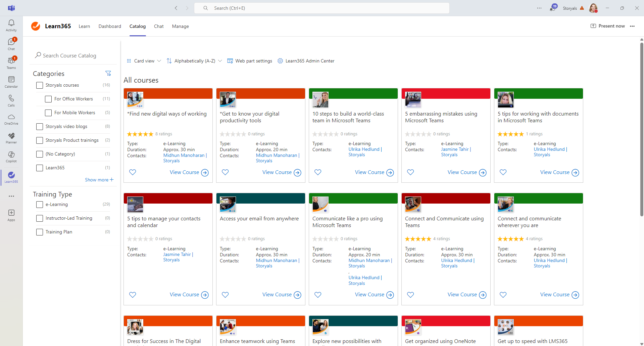Screen dimensions: 644x346
Task: Click Present now button
Action: point(608,26)
